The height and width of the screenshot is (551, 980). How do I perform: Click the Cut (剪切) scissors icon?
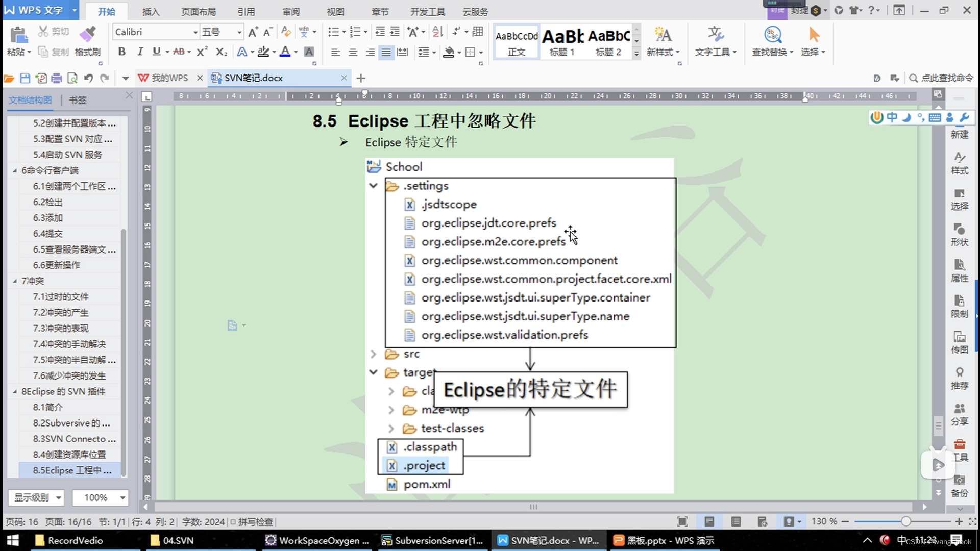point(43,32)
